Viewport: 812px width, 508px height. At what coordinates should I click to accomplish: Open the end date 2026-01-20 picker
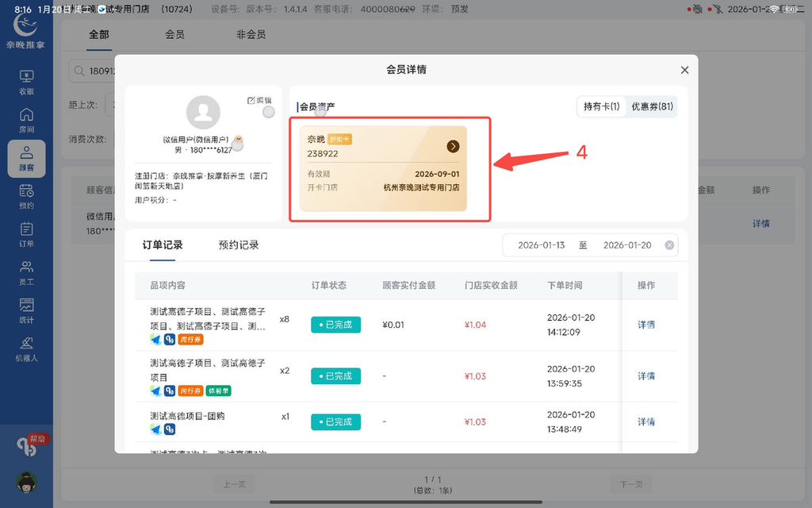click(627, 246)
